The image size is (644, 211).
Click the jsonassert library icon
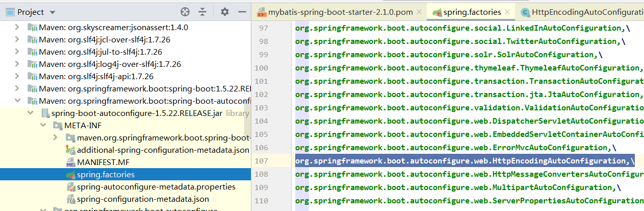click(32, 28)
